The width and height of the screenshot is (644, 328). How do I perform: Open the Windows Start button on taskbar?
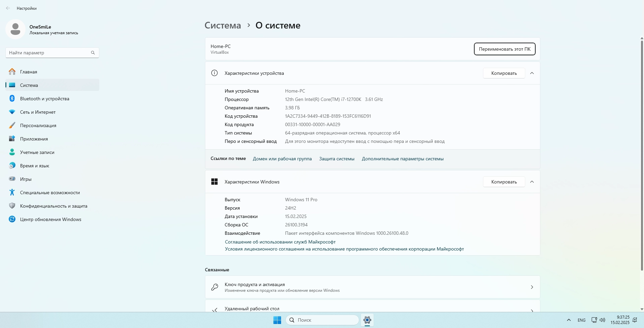[277, 320]
